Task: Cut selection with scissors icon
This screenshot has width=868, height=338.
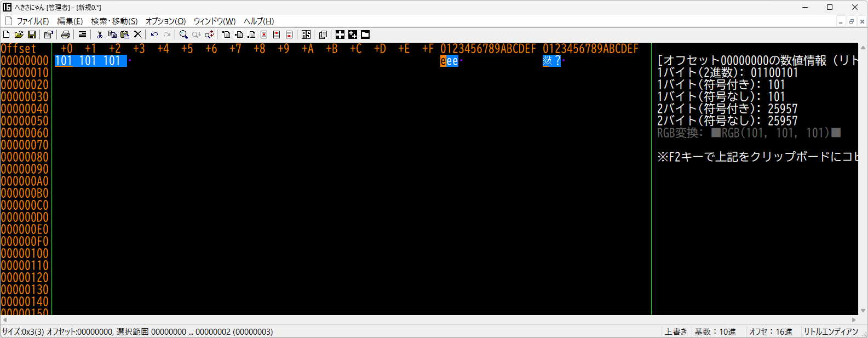Action: (x=100, y=35)
